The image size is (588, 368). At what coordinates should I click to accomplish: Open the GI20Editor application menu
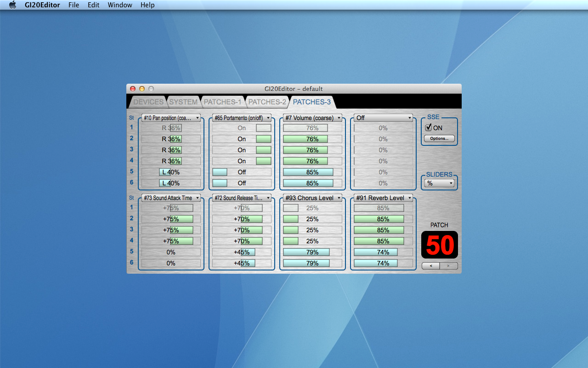(42, 5)
